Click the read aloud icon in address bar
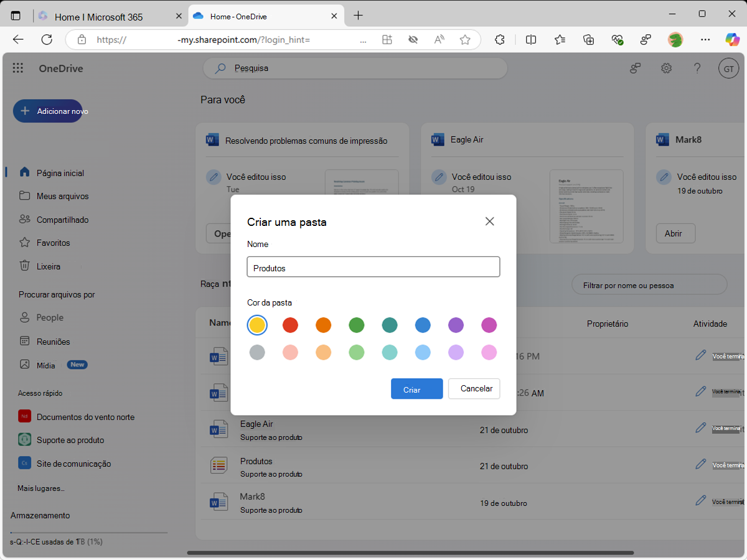747x560 pixels. tap(439, 40)
